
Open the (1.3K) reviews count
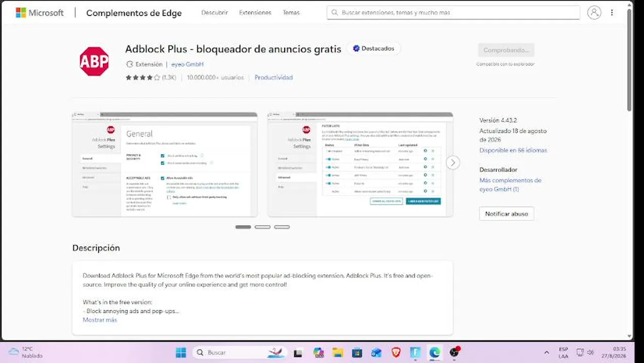[x=169, y=78]
